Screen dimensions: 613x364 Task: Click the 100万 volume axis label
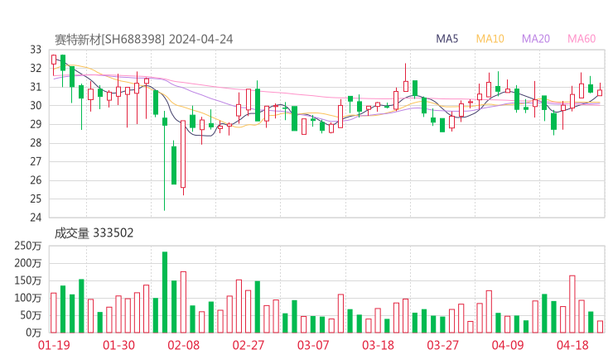tap(28, 298)
